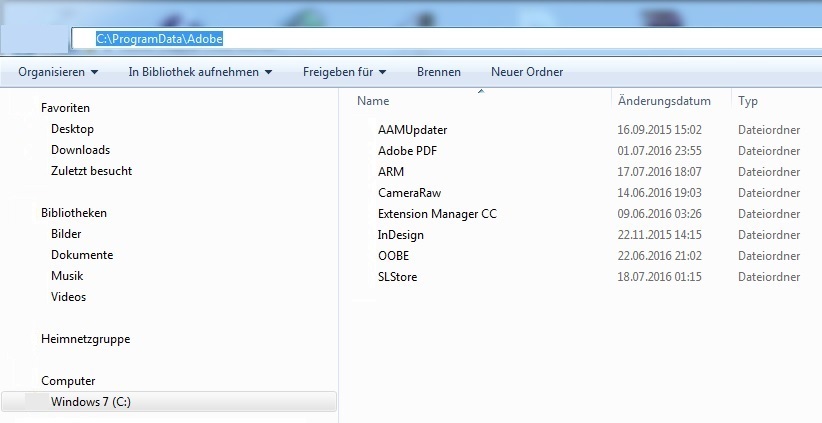Click Dateiordner type in the OOBE row
Image resolution: width=822 pixels, height=423 pixels.
[x=769, y=256]
